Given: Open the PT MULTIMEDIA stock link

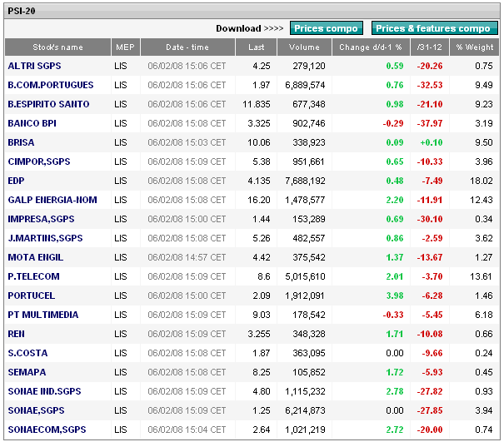Looking at the screenshot, I should (x=43, y=315).
